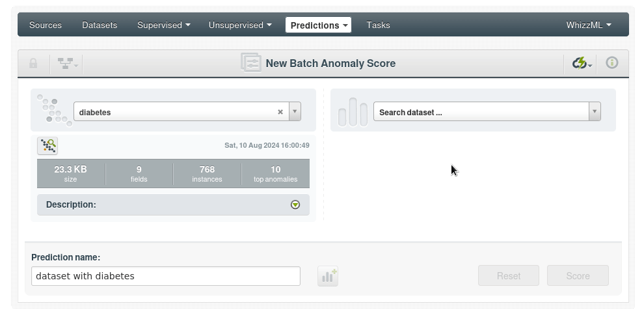The height and width of the screenshot is (334, 644).
Task: Open the Supervised menu
Action: pos(163,25)
